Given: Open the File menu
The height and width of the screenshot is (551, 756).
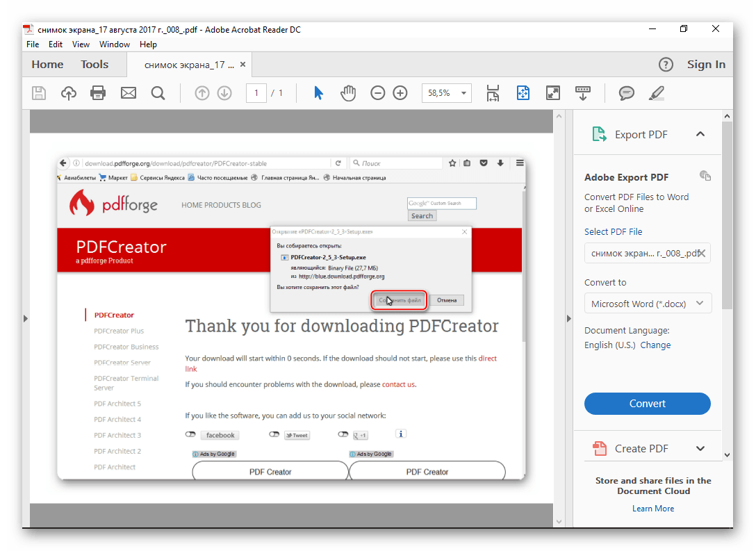Looking at the screenshot, I should [33, 44].
